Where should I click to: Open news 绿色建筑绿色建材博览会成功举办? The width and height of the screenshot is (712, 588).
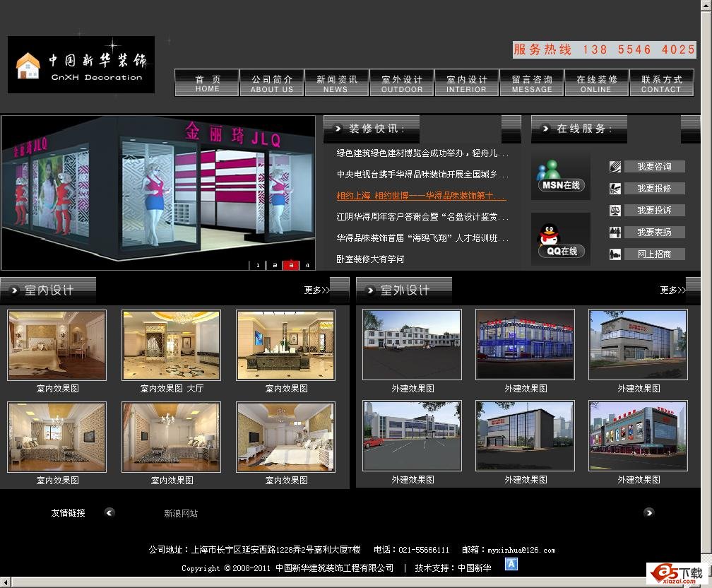click(x=422, y=153)
